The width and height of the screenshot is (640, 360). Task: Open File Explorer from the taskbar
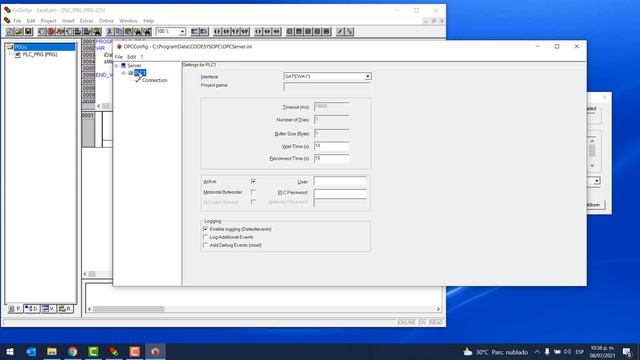(x=52, y=351)
